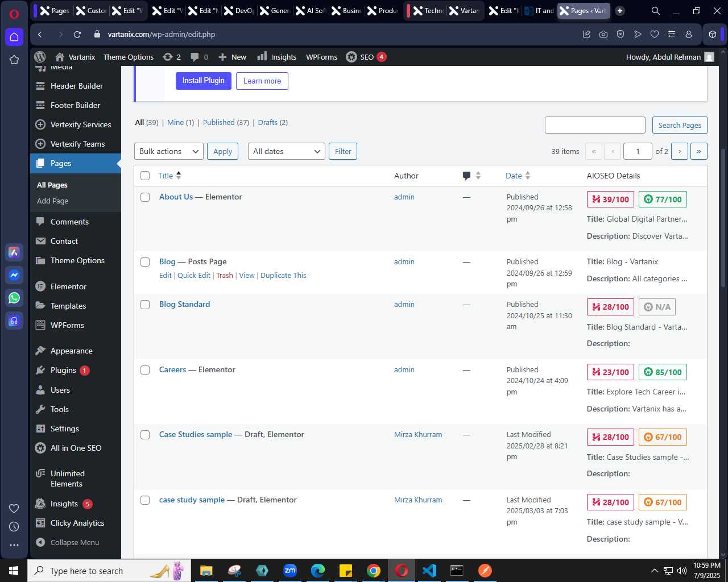Open the All dates filter dropdown
The width and height of the screenshot is (728, 582).
tap(287, 151)
